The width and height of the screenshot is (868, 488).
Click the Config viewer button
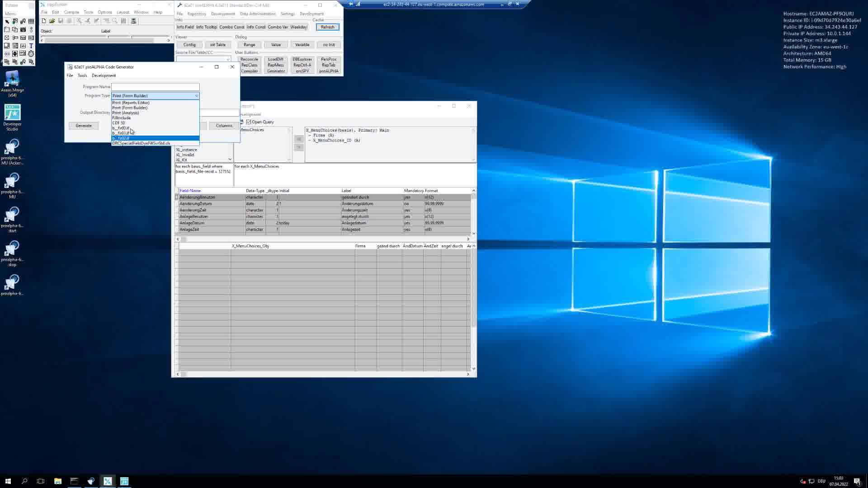click(x=189, y=45)
